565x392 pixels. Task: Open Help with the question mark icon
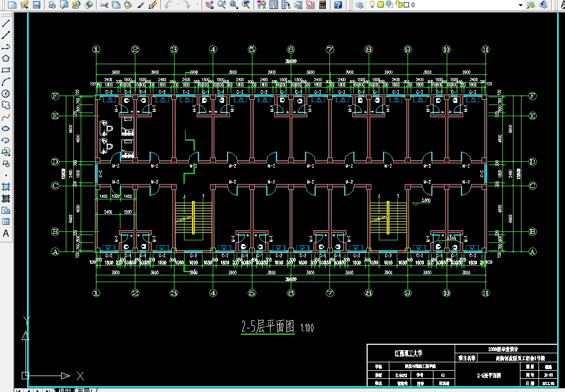[338, 5]
